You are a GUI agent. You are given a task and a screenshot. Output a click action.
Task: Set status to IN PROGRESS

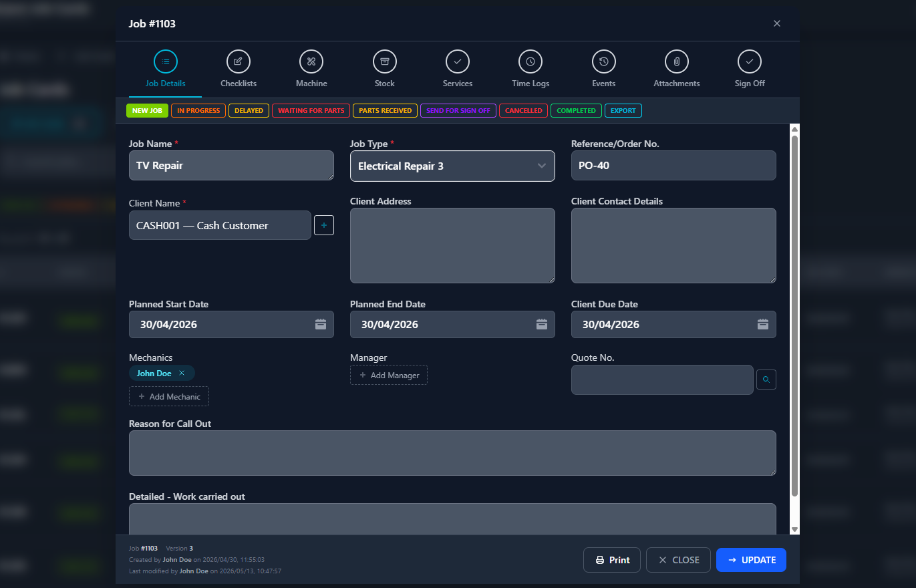click(198, 110)
